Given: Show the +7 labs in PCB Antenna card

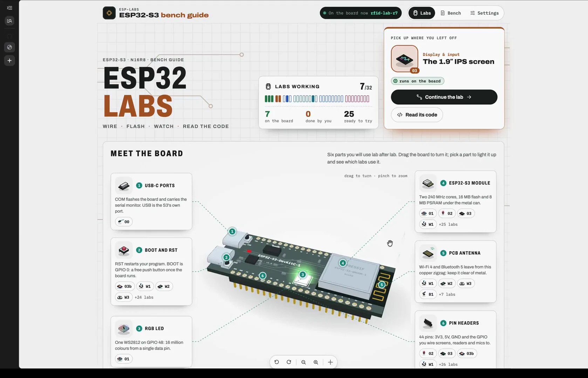Looking at the screenshot, I should [x=447, y=294].
